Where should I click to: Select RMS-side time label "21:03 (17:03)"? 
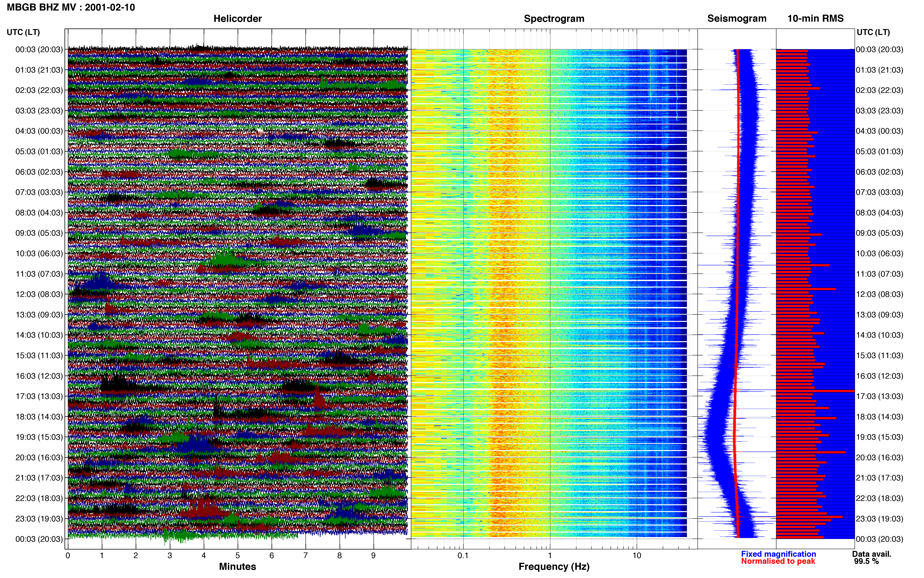point(880,478)
